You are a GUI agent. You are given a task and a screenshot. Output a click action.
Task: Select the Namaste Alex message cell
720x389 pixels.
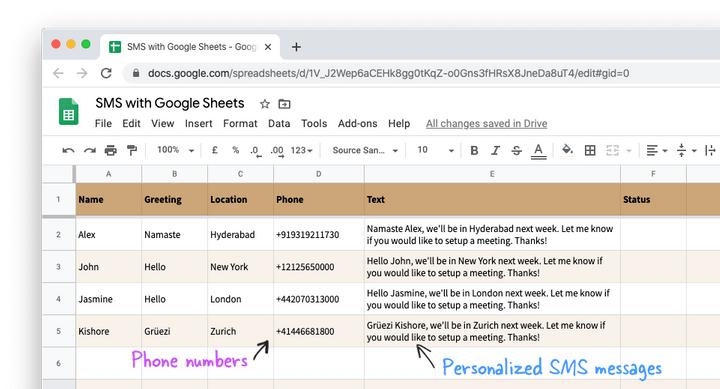(x=492, y=235)
